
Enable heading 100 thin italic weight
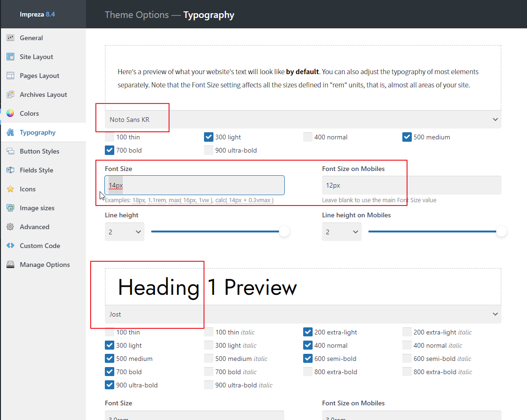click(209, 332)
